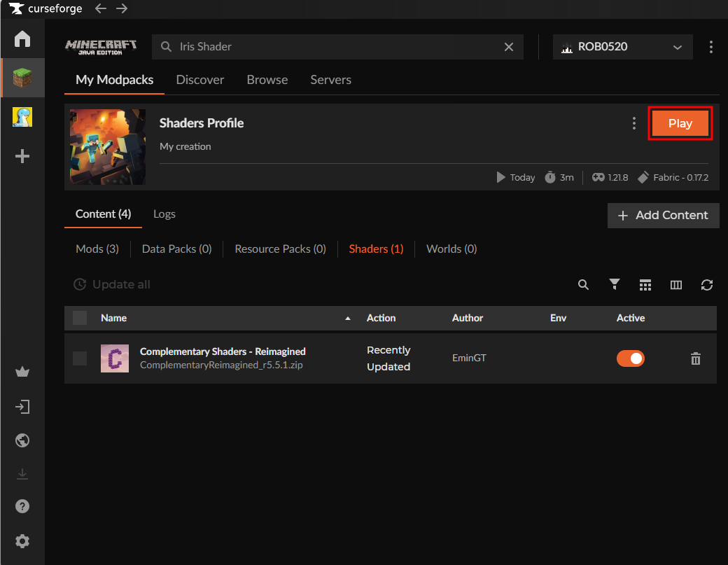Switch to the Servers tab

(330, 80)
